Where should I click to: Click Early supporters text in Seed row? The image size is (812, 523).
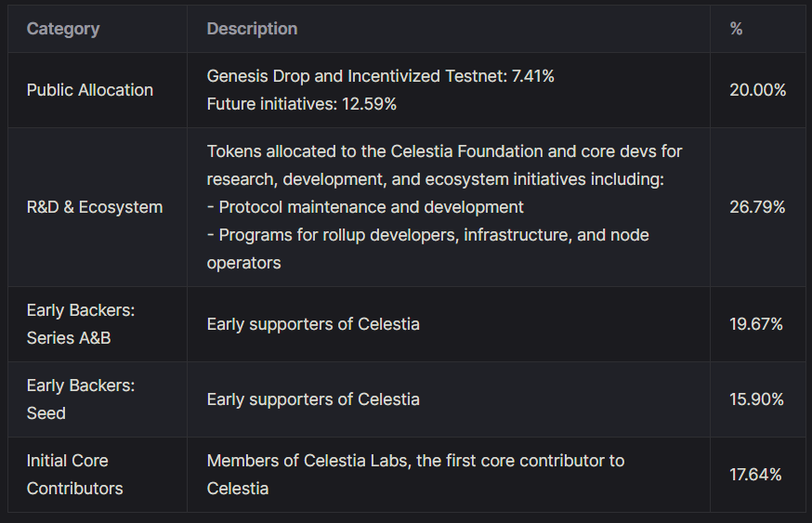click(313, 399)
